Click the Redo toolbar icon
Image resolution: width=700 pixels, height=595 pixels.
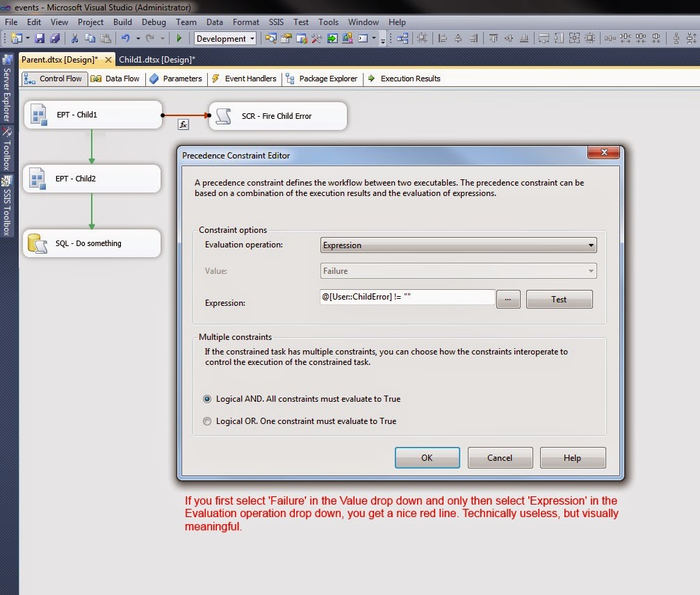point(149,38)
